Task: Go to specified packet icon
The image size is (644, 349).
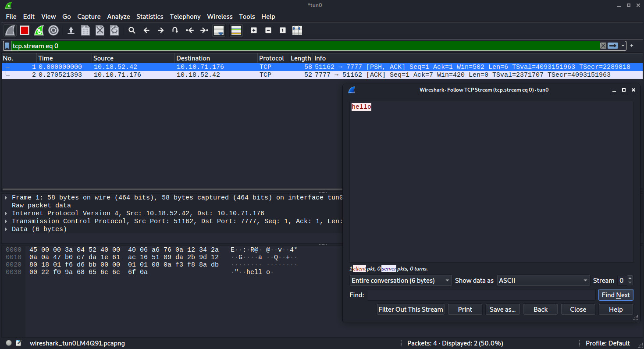Action: [175, 30]
